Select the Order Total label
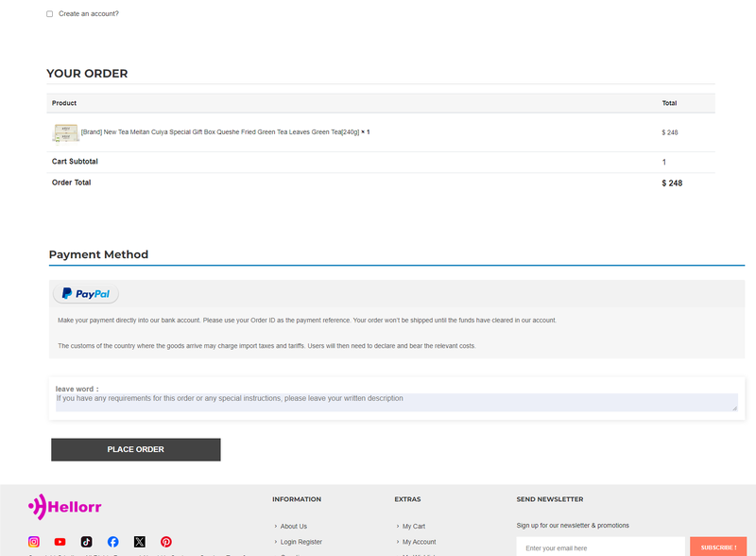Image resolution: width=756 pixels, height=556 pixels. [x=72, y=182]
